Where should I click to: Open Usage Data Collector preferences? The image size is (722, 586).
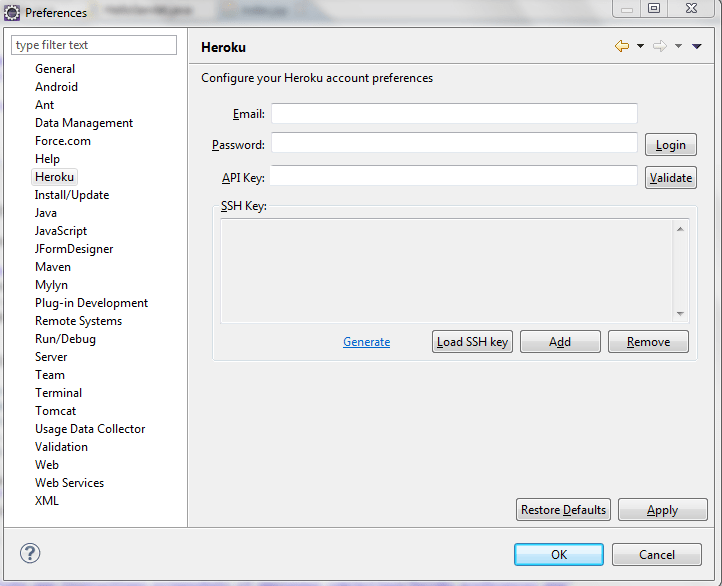(90, 429)
